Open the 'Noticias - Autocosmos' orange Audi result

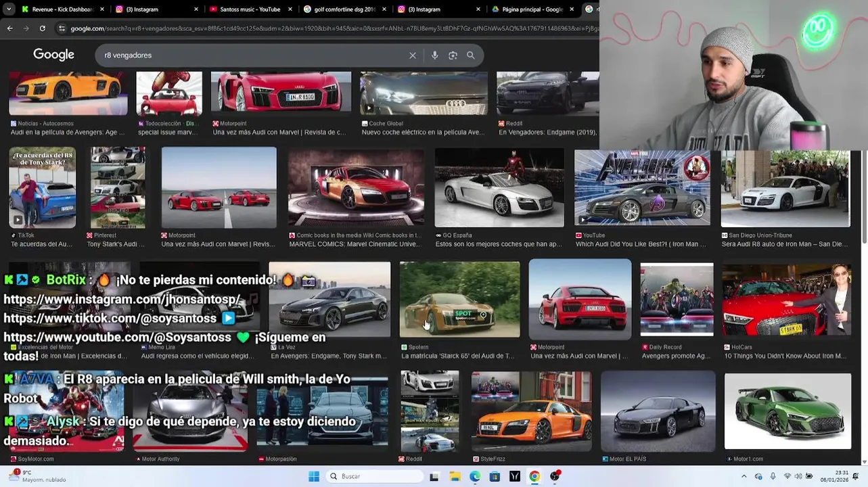tap(68, 93)
